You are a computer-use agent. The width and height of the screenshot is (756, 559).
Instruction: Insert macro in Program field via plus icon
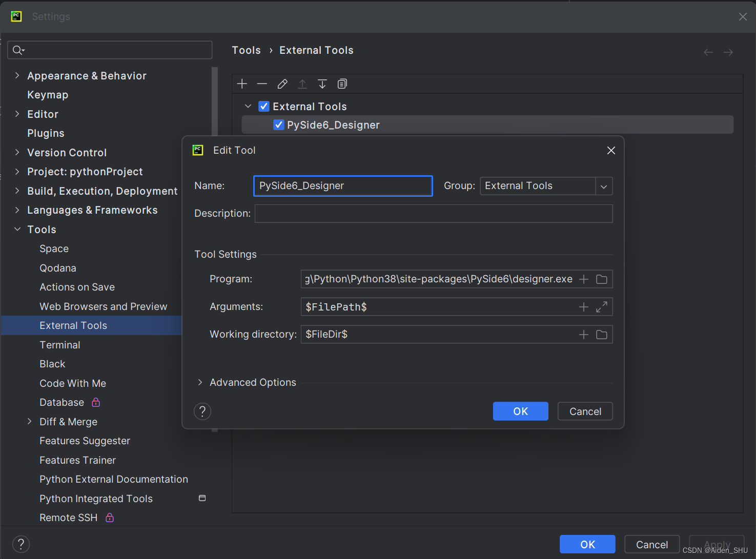[x=584, y=279]
